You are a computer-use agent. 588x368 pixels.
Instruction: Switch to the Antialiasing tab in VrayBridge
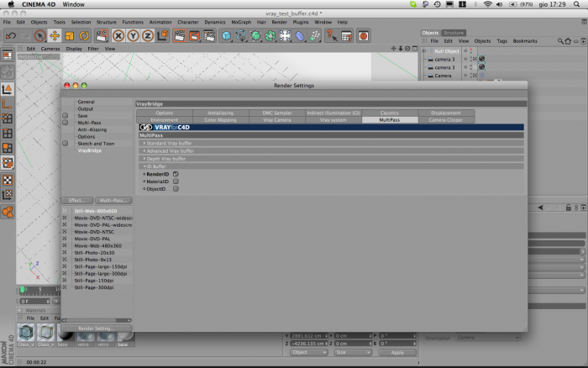220,113
